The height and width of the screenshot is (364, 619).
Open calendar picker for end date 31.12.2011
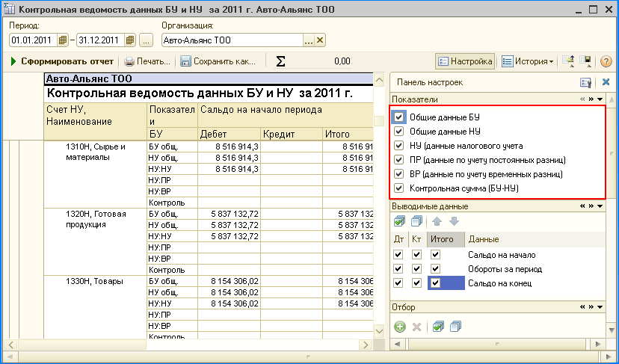pos(130,40)
